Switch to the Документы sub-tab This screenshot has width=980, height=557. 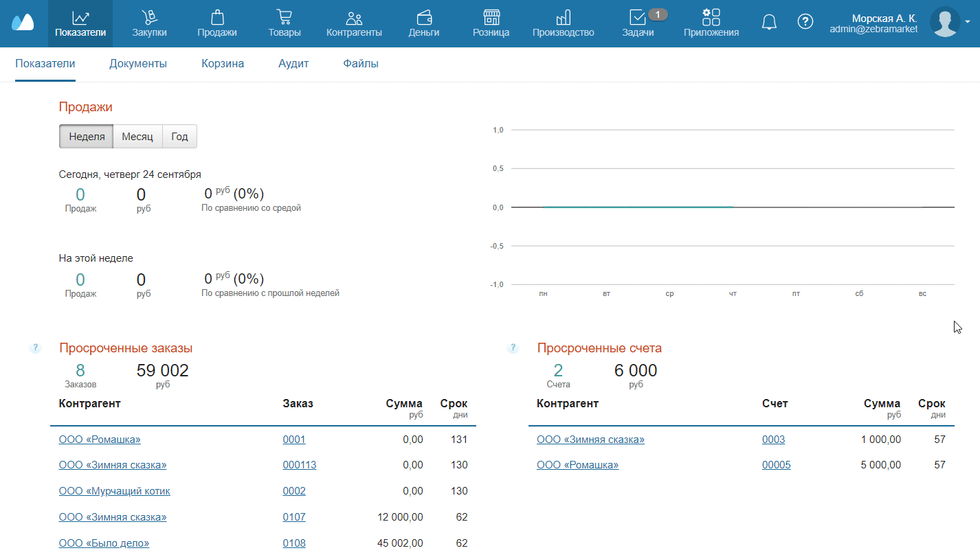pyautogui.click(x=138, y=64)
